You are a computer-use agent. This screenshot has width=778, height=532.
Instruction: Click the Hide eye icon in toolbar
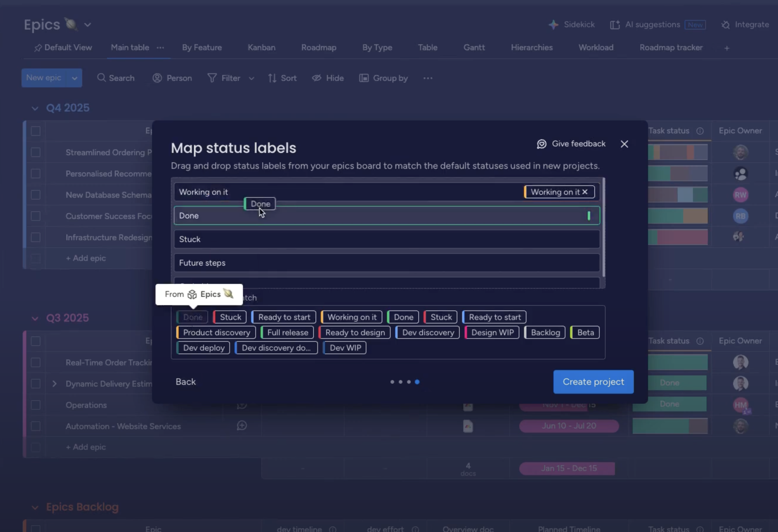tap(317, 78)
